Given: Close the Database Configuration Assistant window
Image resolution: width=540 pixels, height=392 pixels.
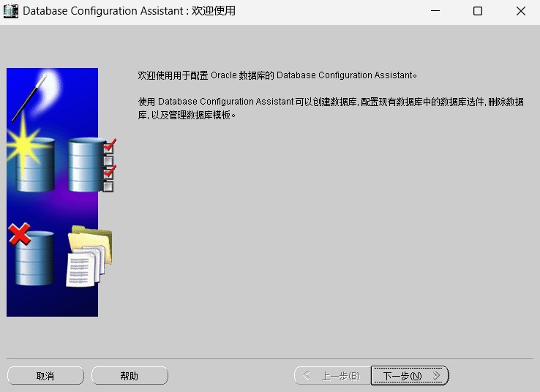Looking at the screenshot, I should click(521, 11).
